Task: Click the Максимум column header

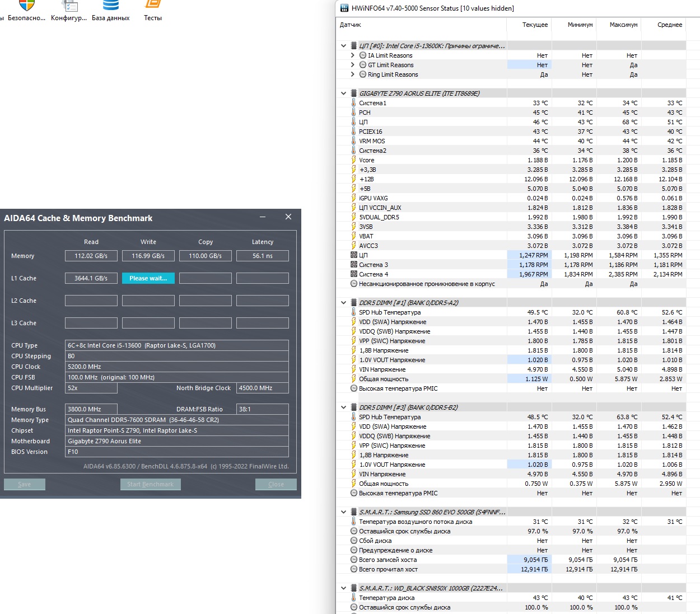Action: pyautogui.click(x=618, y=25)
